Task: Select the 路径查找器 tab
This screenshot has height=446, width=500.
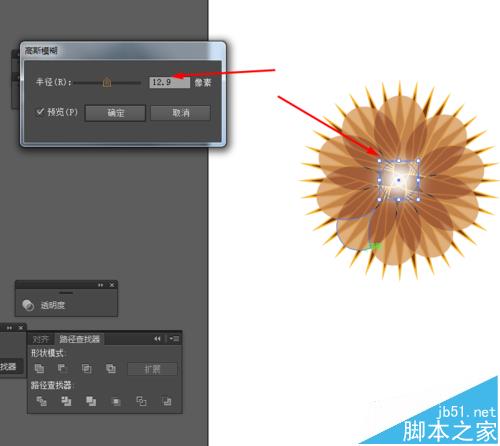Action: tap(80, 339)
